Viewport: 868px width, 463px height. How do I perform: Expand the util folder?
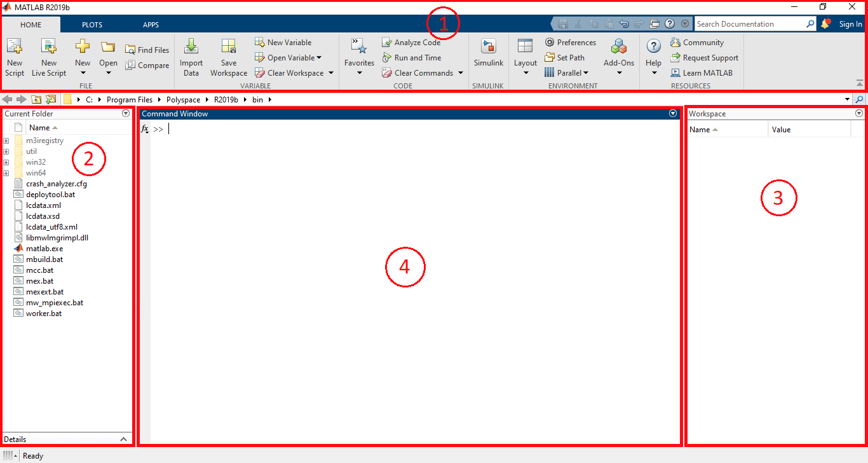pos(6,151)
